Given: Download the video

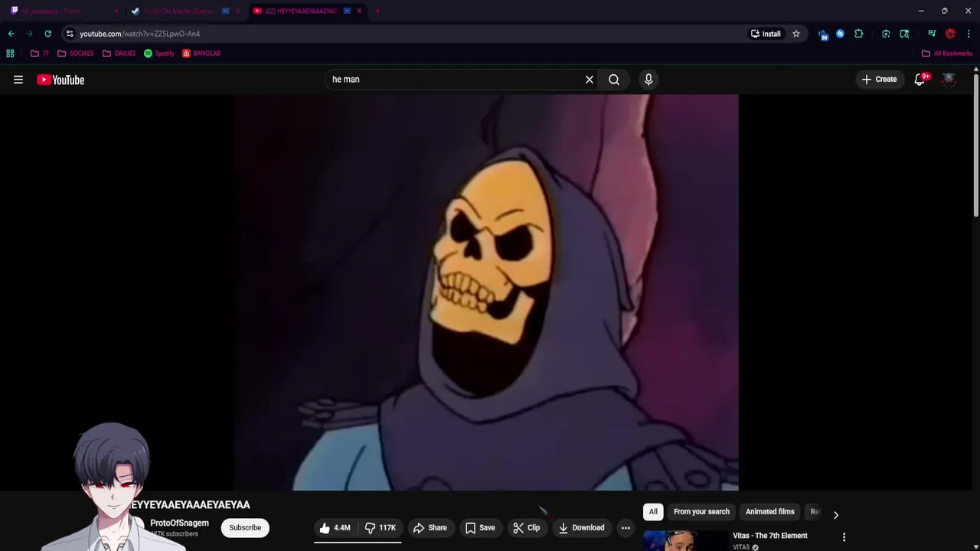Looking at the screenshot, I should [x=581, y=528].
